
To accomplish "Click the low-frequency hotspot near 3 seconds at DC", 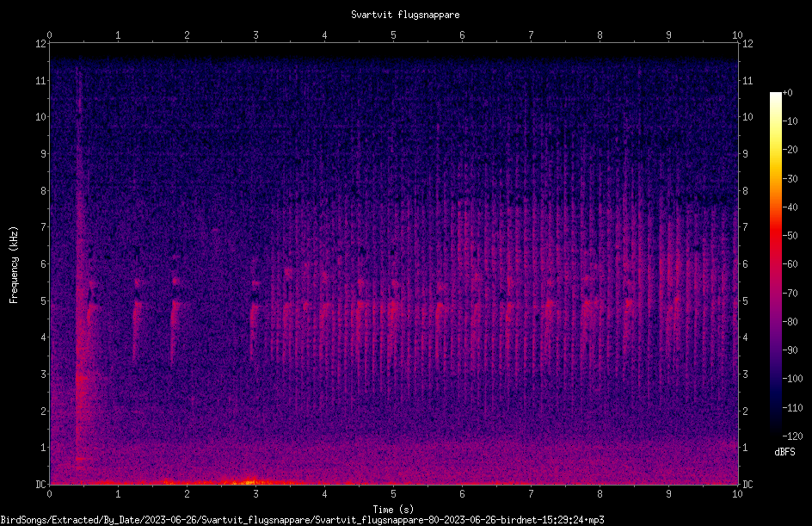I will tap(249, 481).
